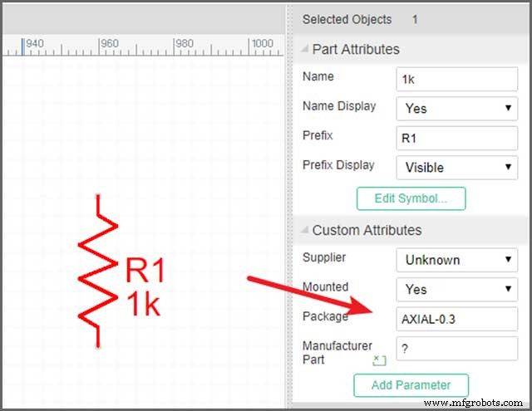This screenshot has height=411, width=532.
Task: Open the Mounted dropdown
Action: pyautogui.click(x=456, y=289)
